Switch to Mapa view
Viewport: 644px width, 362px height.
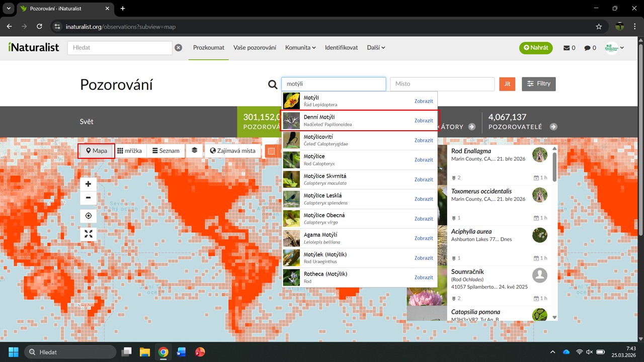97,151
